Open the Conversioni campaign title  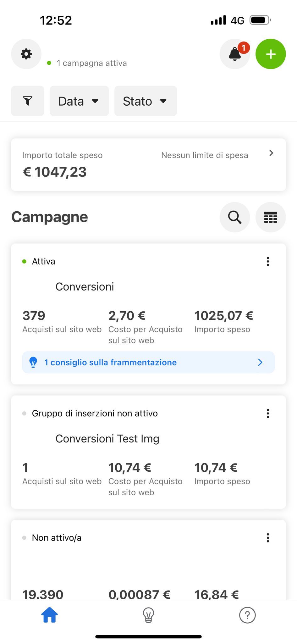[85, 287]
